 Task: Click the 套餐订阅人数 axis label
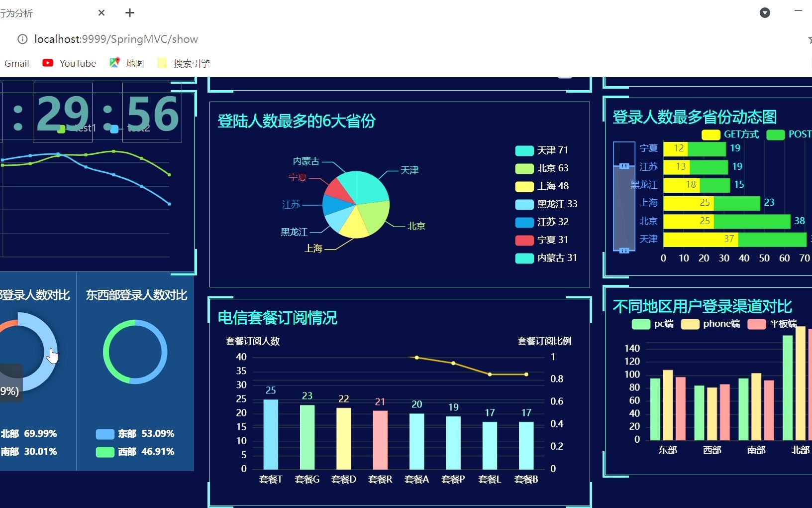(x=253, y=341)
